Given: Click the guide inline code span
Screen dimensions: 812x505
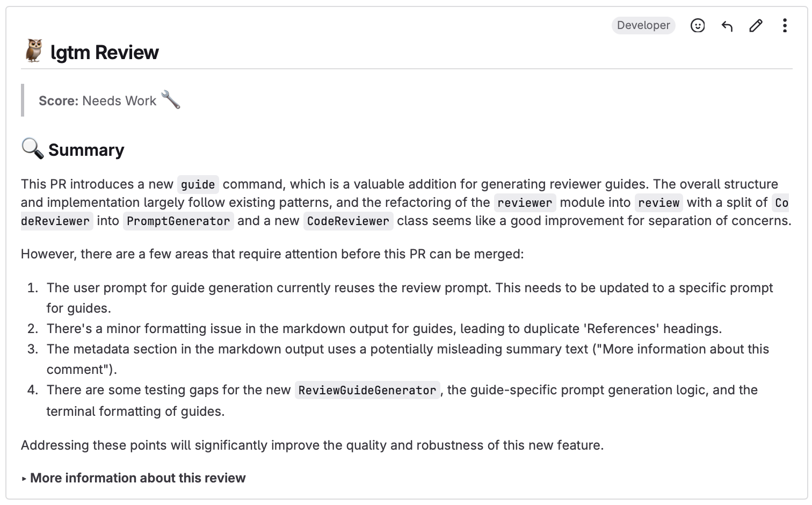Looking at the screenshot, I should [198, 185].
